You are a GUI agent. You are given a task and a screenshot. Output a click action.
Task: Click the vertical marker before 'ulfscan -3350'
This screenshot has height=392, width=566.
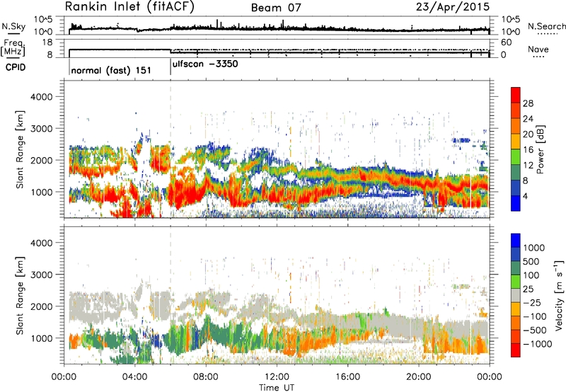pos(171,67)
